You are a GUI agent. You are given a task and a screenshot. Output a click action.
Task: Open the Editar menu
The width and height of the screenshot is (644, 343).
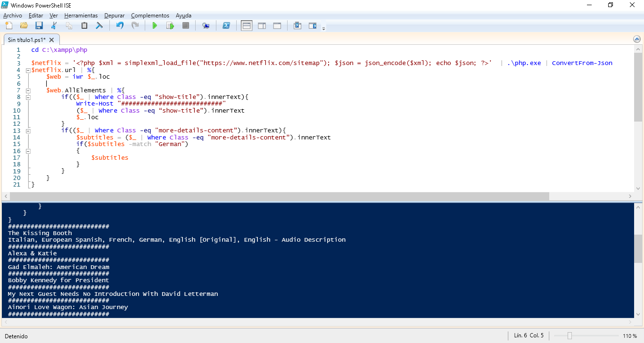tap(36, 16)
